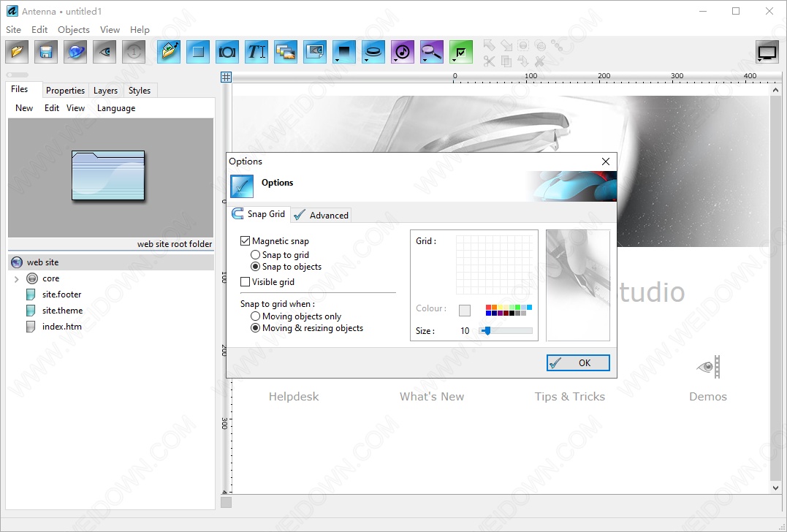Click the greyed-out upper-left arrow icon
787x532 pixels.
coord(490,45)
